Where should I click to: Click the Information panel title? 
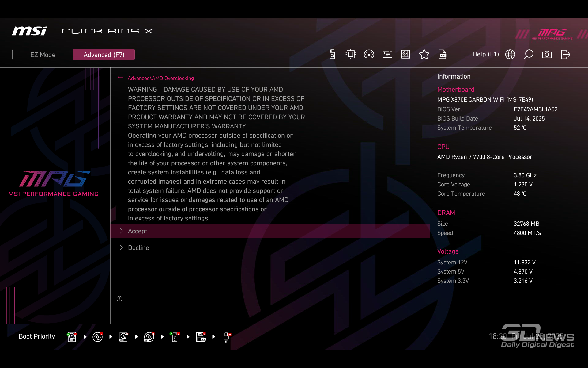point(454,76)
